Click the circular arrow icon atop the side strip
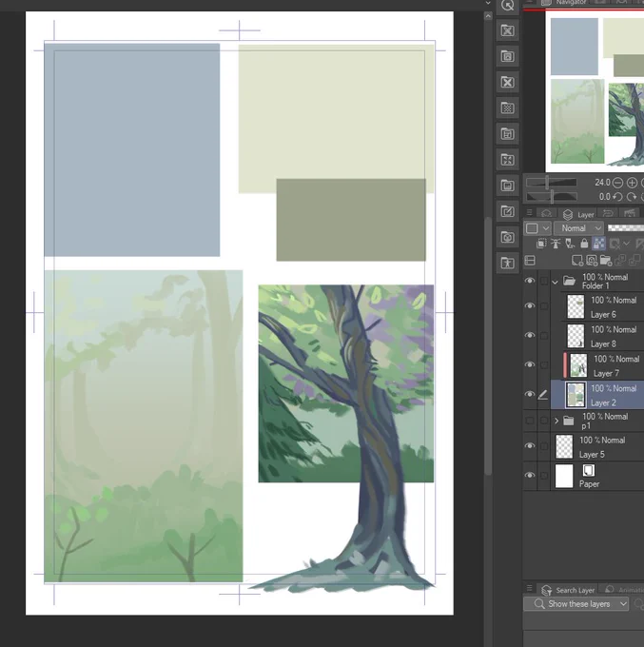The height and width of the screenshot is (647, 644). click(x=507, y=6)
